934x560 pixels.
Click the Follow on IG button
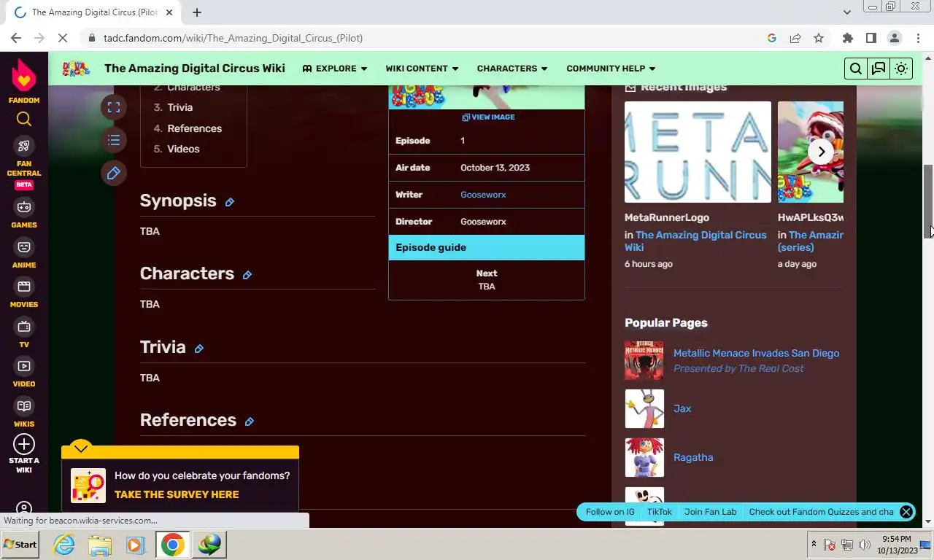[610, 512]
